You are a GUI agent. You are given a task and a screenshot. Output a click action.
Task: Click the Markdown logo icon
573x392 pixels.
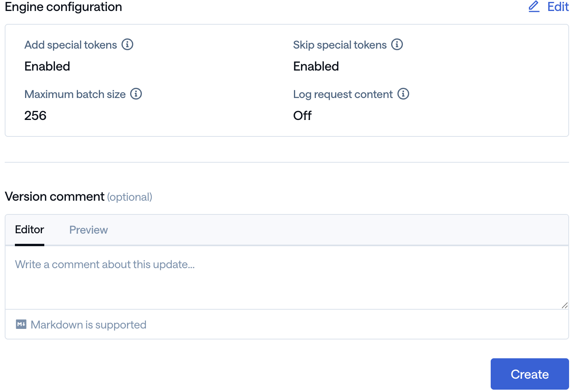(x=21, y=324)
